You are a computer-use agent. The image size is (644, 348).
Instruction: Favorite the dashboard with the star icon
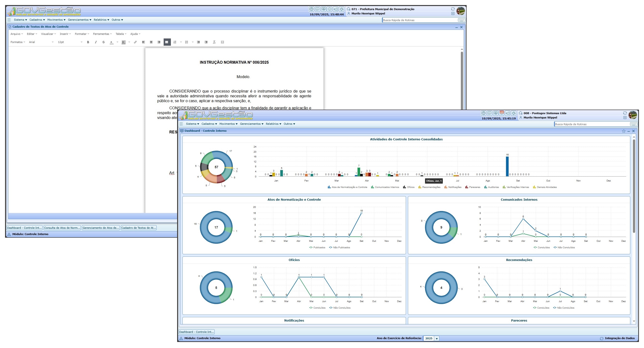coord(624,131)
